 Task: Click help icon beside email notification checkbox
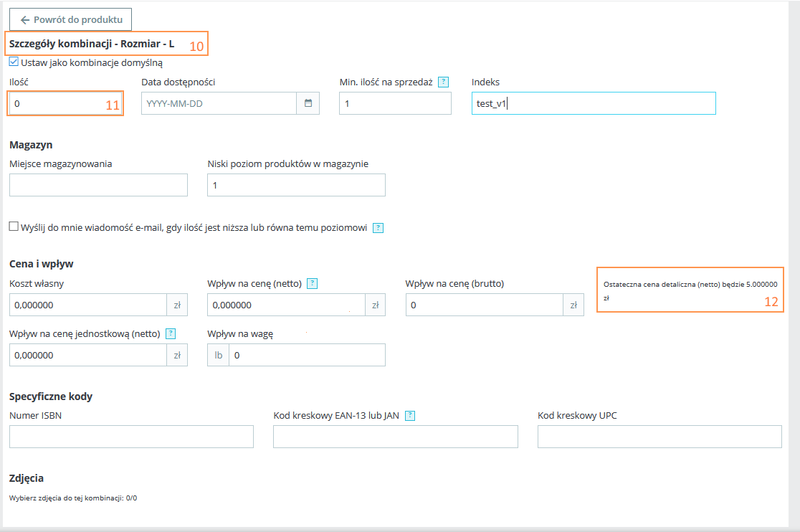[378, 228]
